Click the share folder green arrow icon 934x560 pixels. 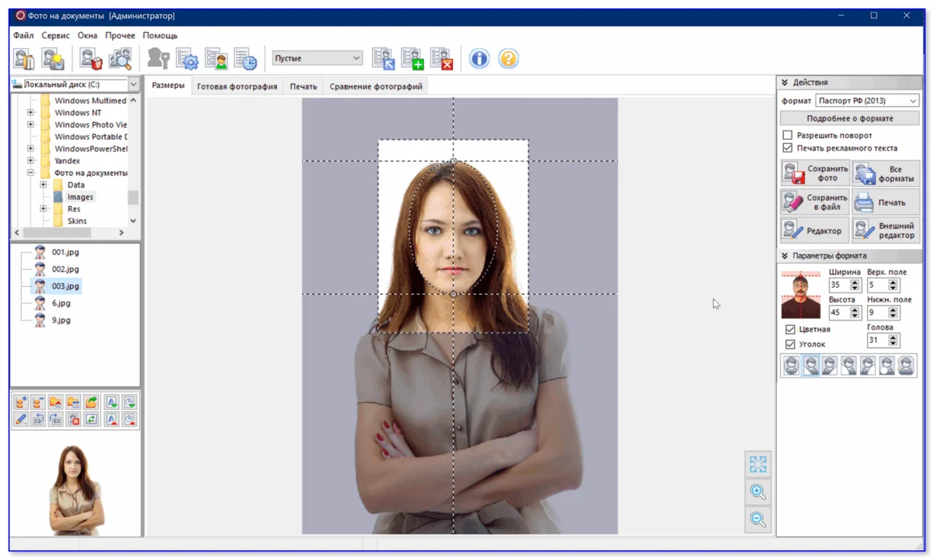coord(91,402)
